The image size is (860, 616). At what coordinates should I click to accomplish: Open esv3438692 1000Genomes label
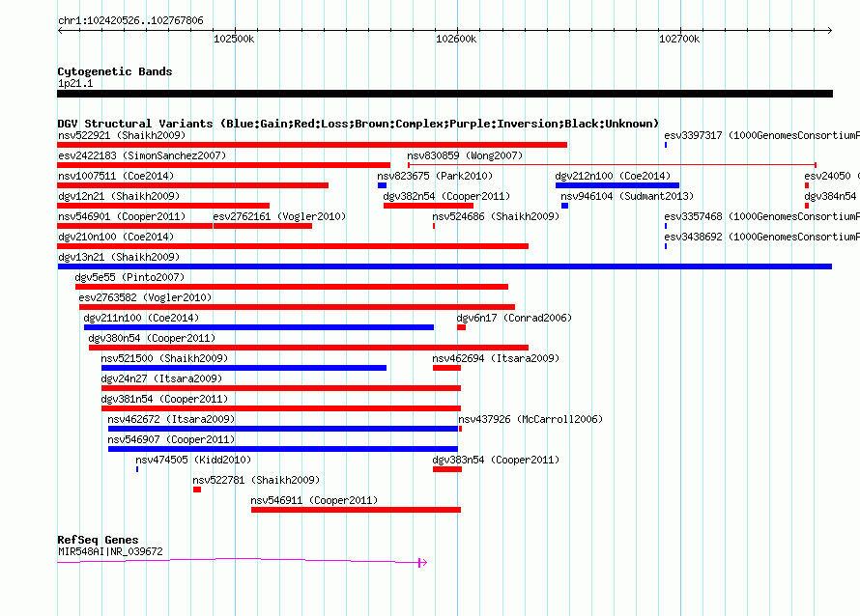click(x=761, y=237)
